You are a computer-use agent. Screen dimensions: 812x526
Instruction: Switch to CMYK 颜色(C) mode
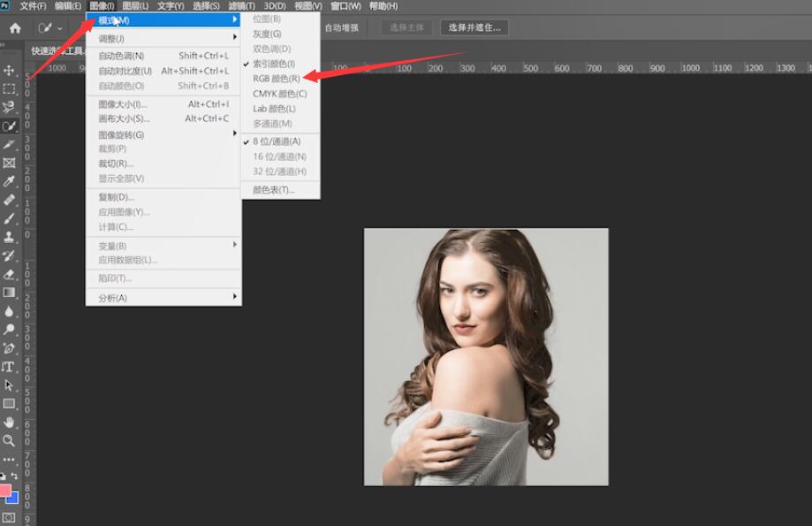(280, 94)
